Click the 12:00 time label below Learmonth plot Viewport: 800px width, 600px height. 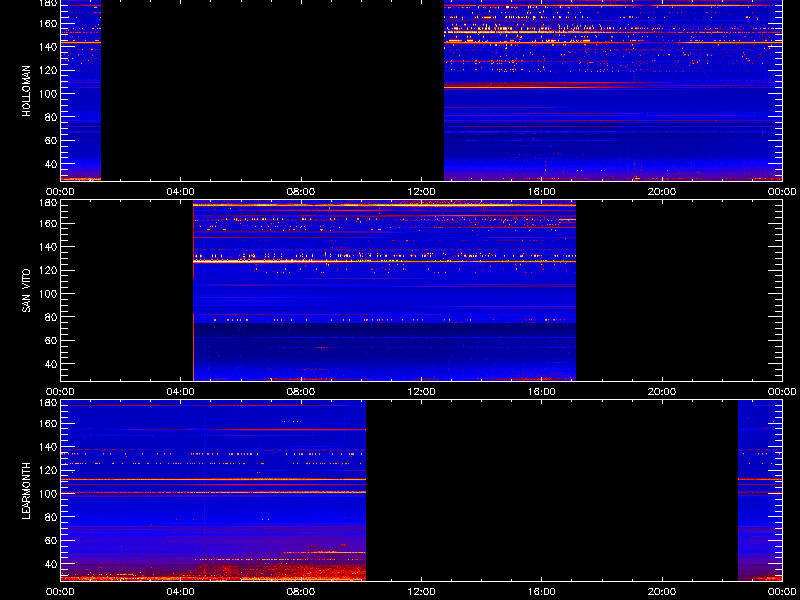pyautogui.click(x=421, y=592)
